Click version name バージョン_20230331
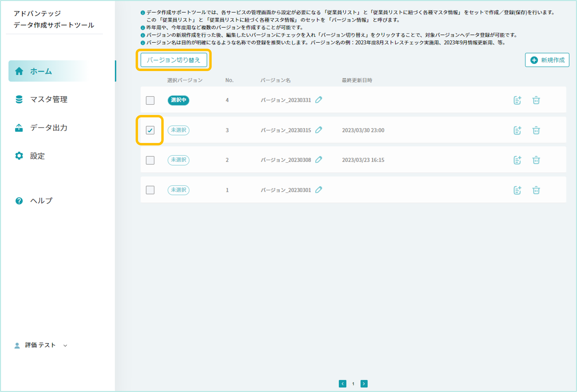577x392 pixels. click(x=286, y=100)
